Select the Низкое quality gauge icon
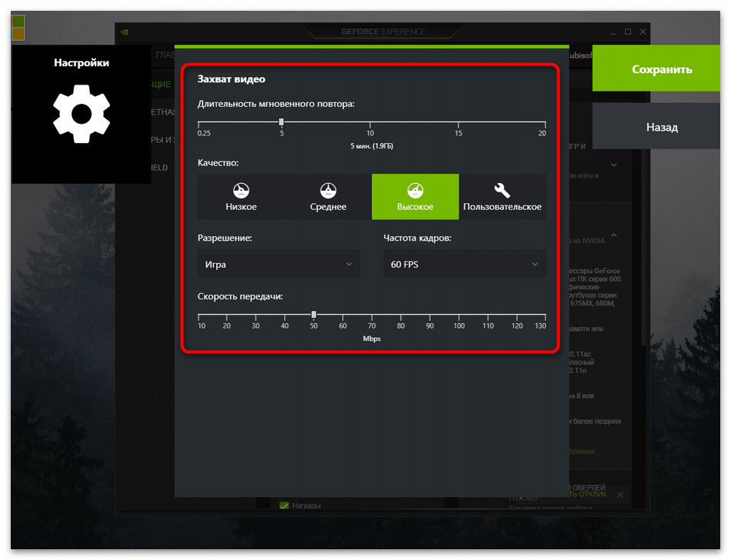This screenshot has height=560, width=731. pos(241,189)
